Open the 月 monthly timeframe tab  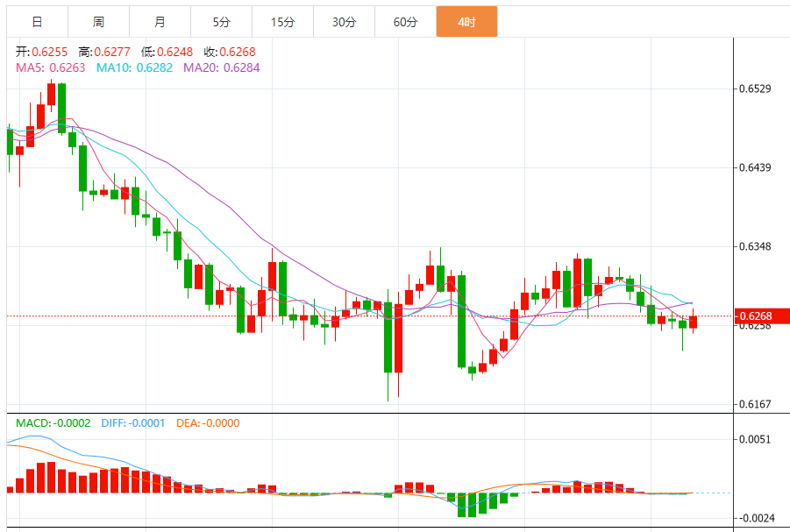[x=160, y=22]
